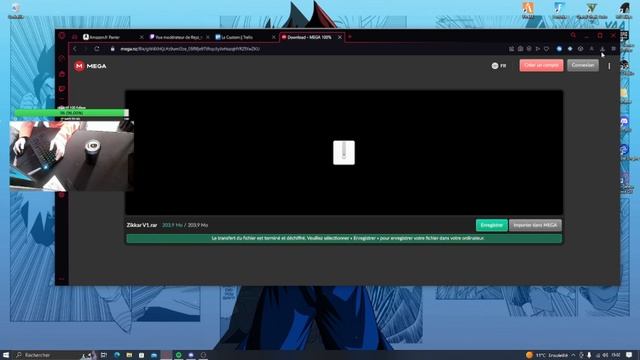
Task: Open the Windows Start menu
Action: coord(6,355)
